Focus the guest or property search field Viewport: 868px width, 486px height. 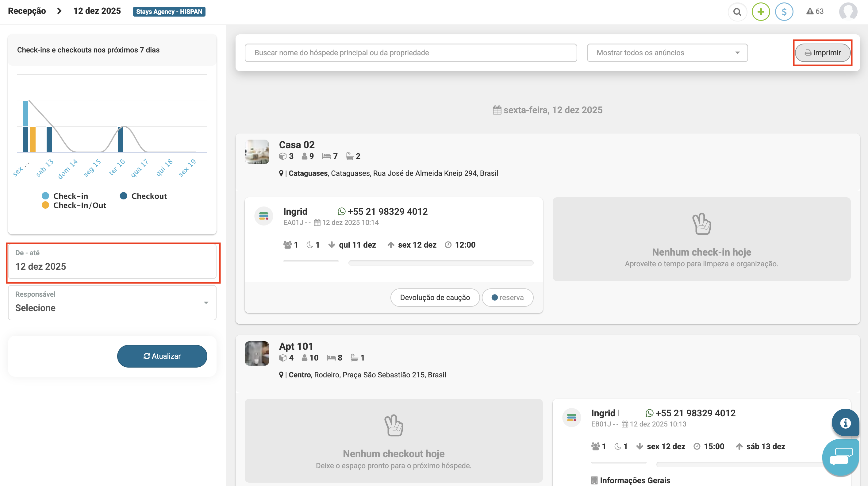click(x=410, y=52)
